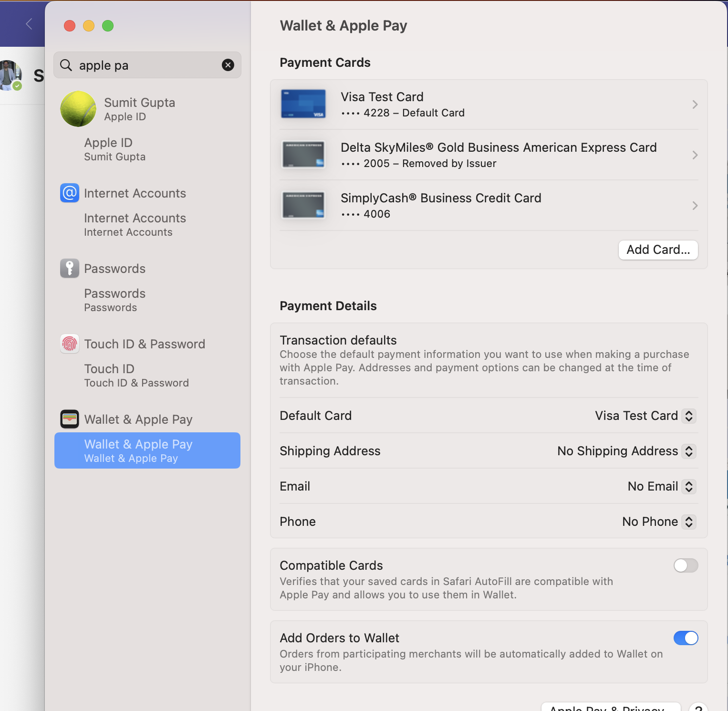This screenshot has height=711, width=728.
Task: Click SimplyCash Business Credit Card name
Action: pyautogui.click(x=441, y=198)
